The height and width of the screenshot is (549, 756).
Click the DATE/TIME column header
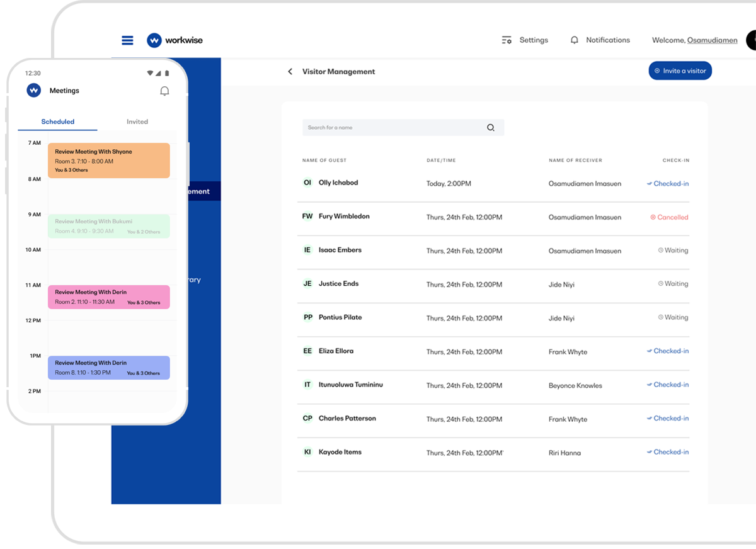click(x=441, y=161)
